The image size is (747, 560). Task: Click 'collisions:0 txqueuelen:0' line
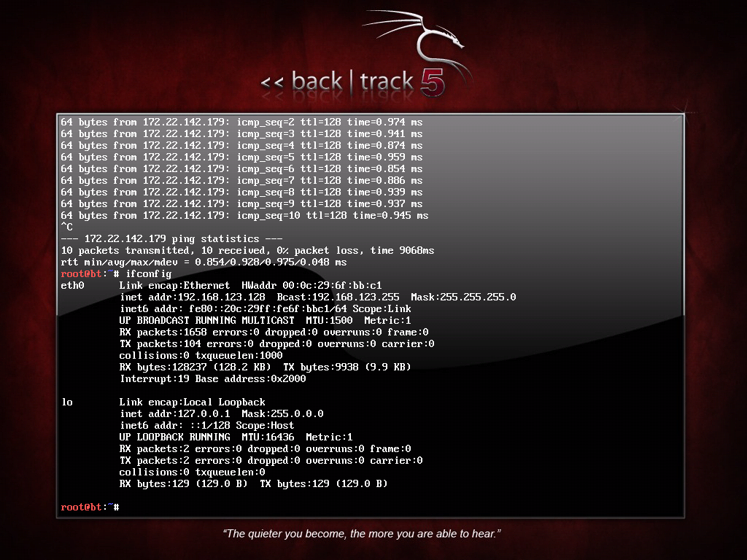(192, 472)
